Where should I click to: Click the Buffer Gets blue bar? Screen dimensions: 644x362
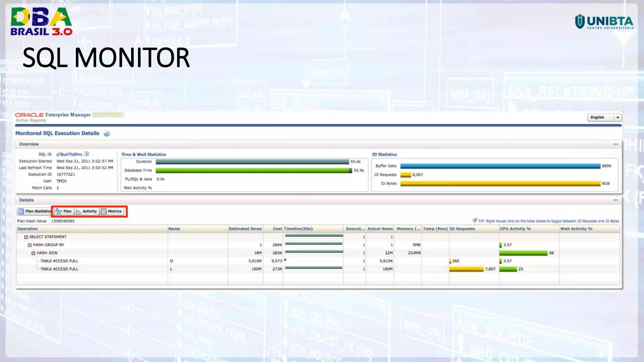pyautogui.click(x=500, y=166)
